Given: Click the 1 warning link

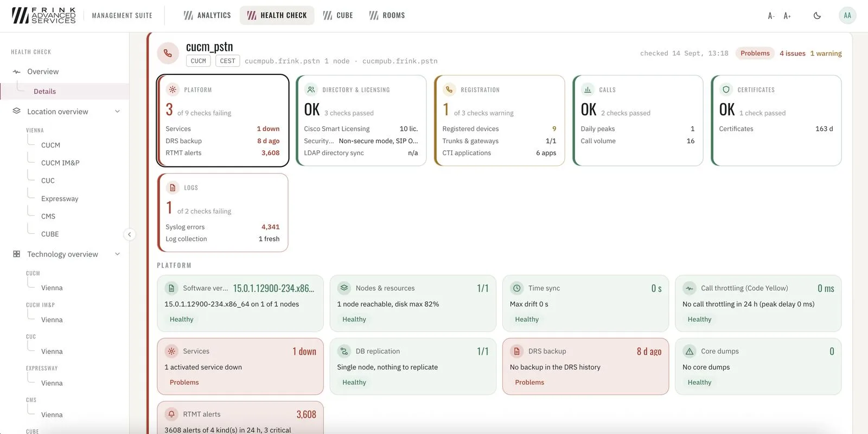Looking at the screenshot, I should point(826,53).
